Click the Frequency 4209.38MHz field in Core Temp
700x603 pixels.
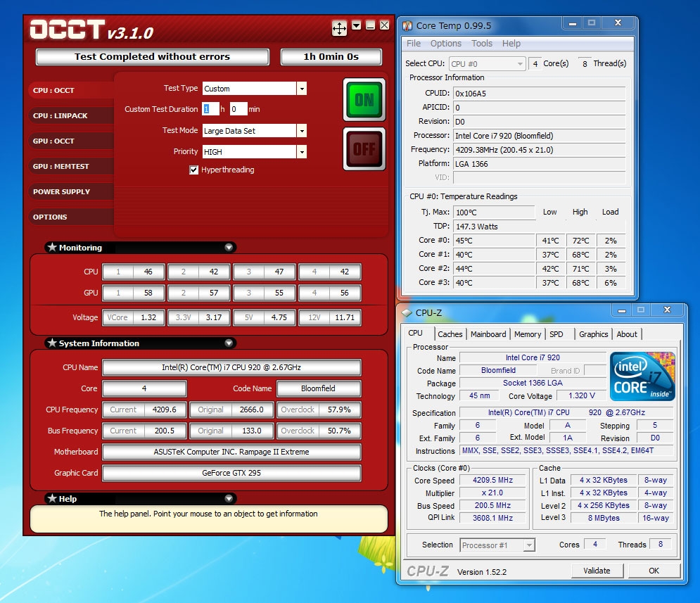click(540, 150)
